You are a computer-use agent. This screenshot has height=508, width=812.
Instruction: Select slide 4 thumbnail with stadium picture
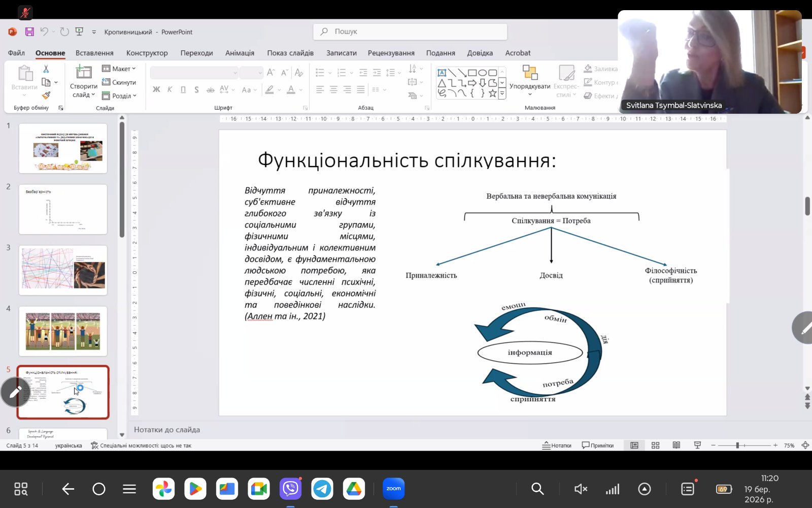pos(63,331)
